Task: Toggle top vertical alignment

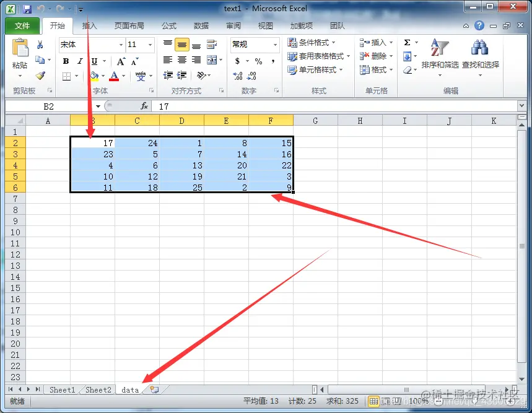Action: pos(168,44)
